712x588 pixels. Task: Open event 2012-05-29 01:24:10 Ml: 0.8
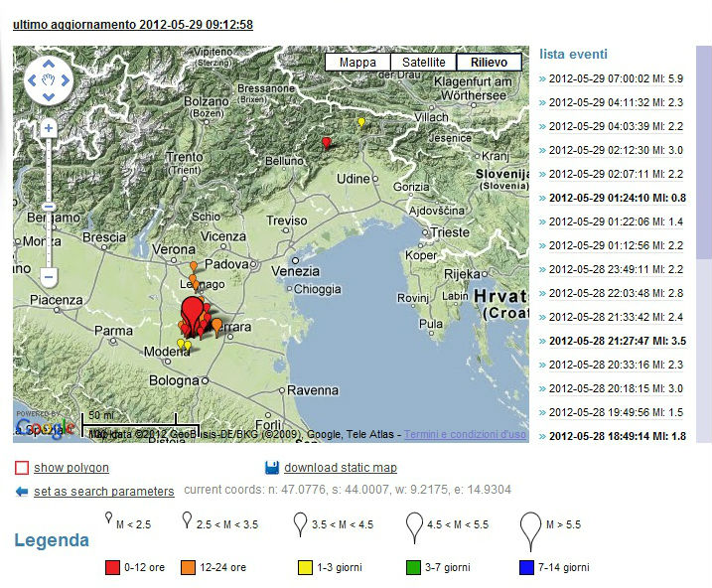pos(618,198)
